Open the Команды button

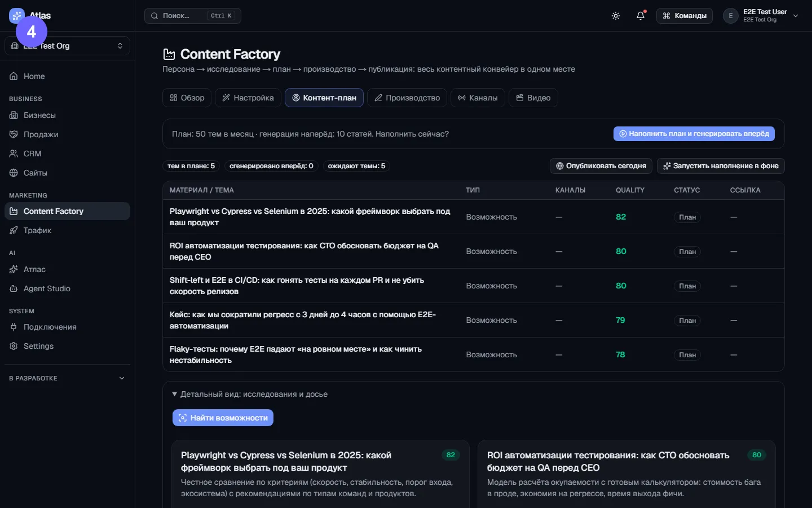pos(685,16)
